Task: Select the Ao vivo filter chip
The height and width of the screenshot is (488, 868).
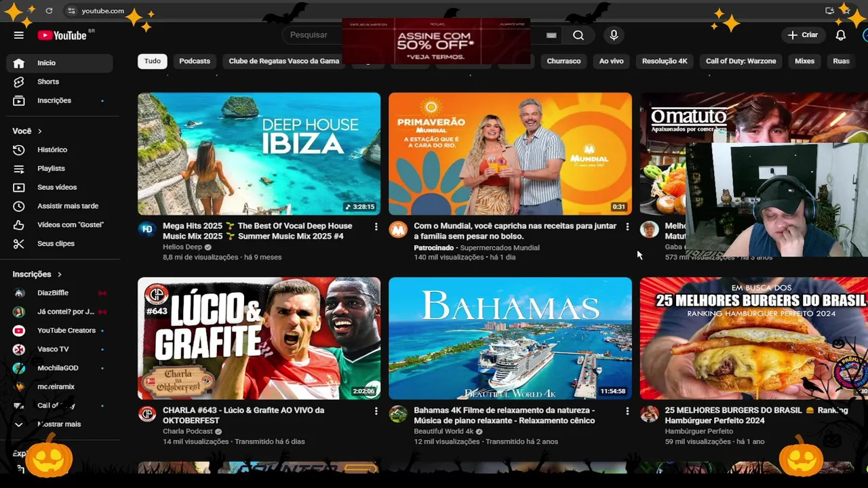Action: tap(611, 61)
